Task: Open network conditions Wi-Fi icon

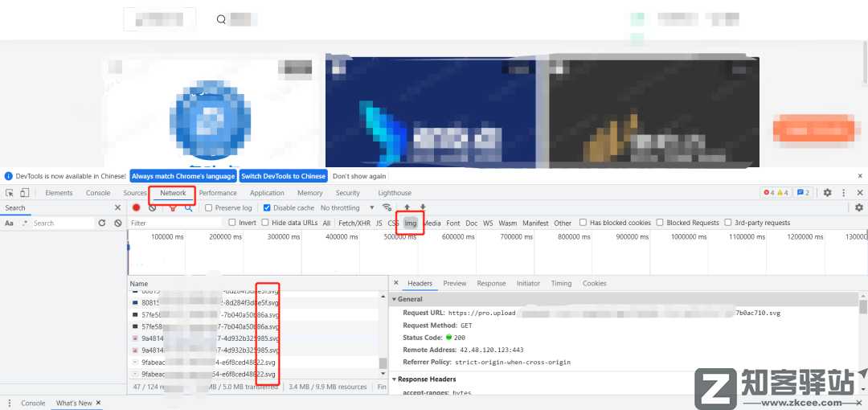Action: (387, 207)
